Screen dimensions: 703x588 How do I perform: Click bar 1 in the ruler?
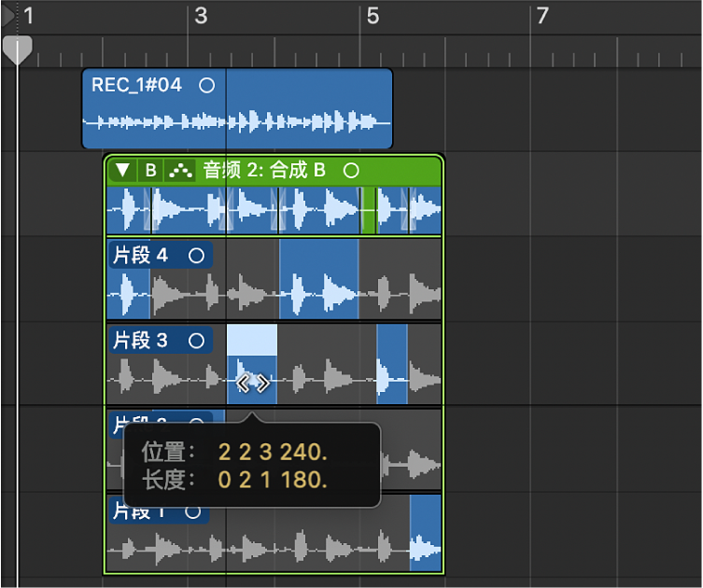click(28, 16)
